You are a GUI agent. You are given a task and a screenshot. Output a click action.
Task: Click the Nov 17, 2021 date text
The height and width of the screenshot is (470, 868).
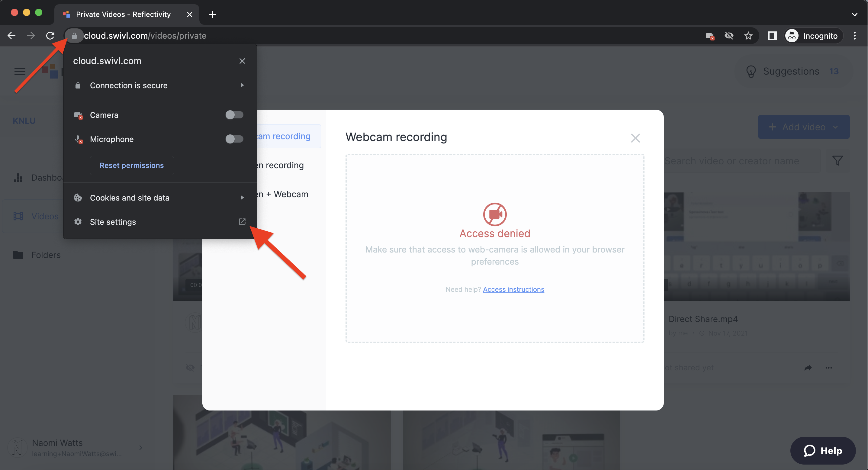[x=728, y=333]
